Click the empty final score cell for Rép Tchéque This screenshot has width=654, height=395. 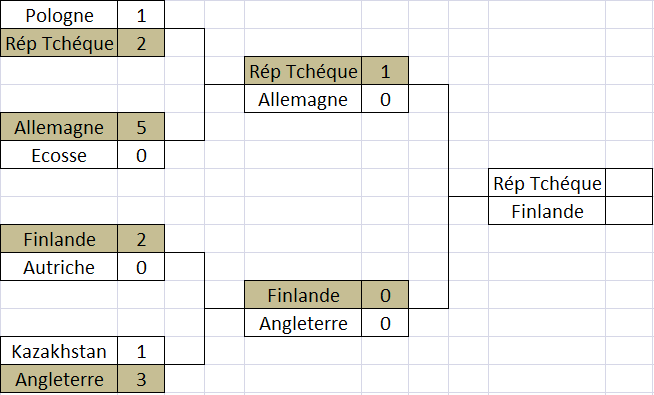[629, 183]
